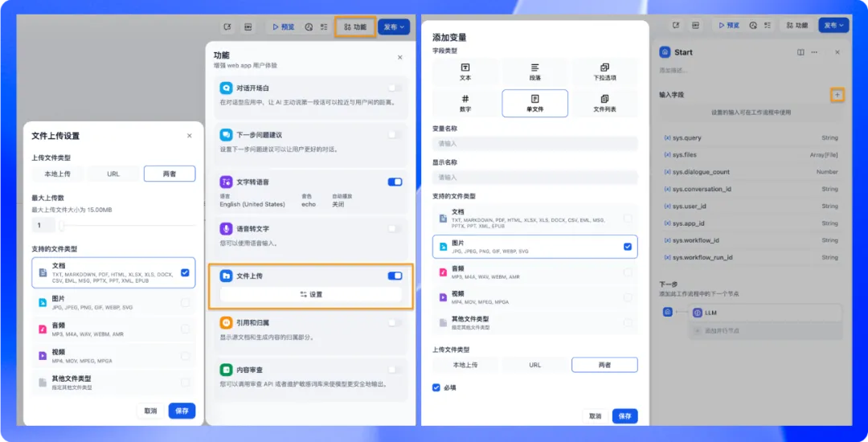The image size is (868, 442).
Task: Open the book icon in Start panel
Action: [x=800, y=52]
